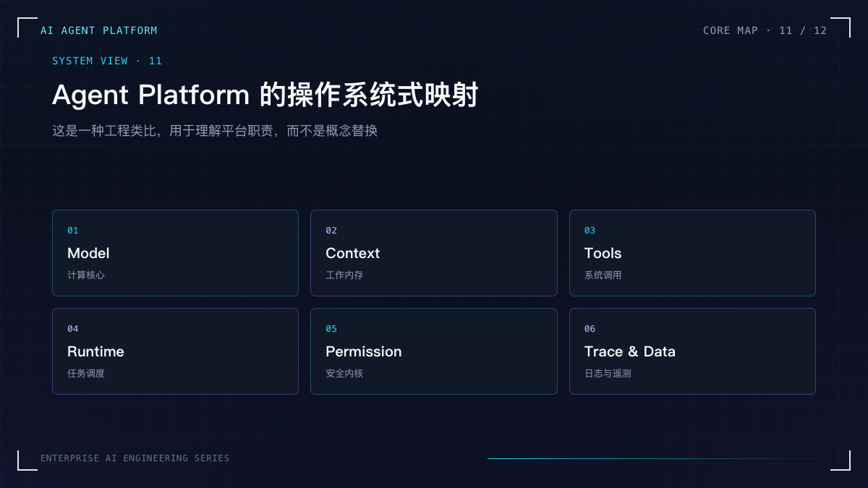The image size is (868, 488).
Task: Click number 01 on the Model card
Action: pyautogui.click(x=73, y=231)
